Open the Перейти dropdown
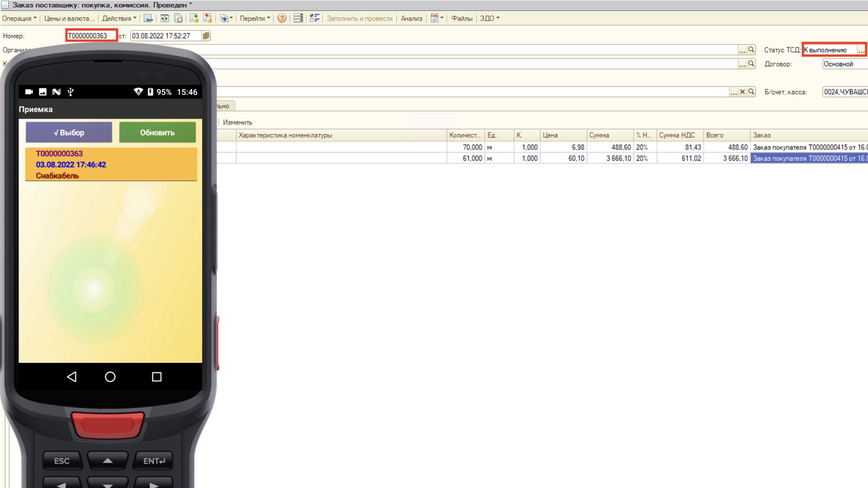 (x=255, y=19)
